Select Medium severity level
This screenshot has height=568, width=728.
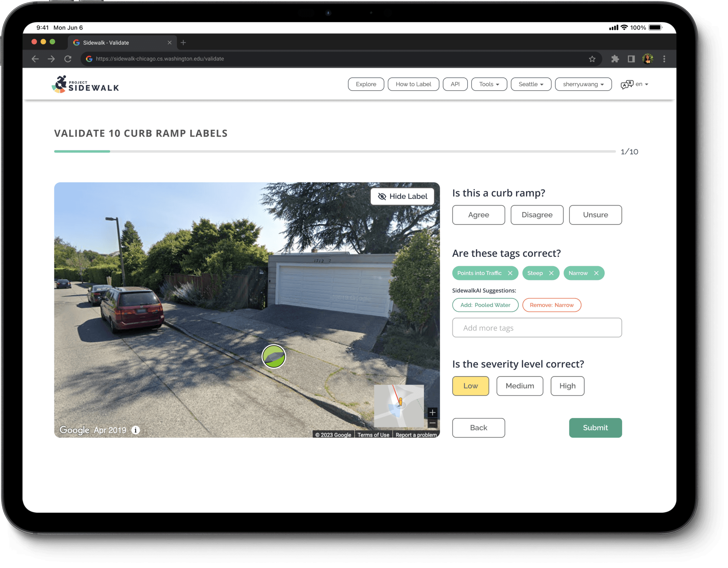coord(520,386)
